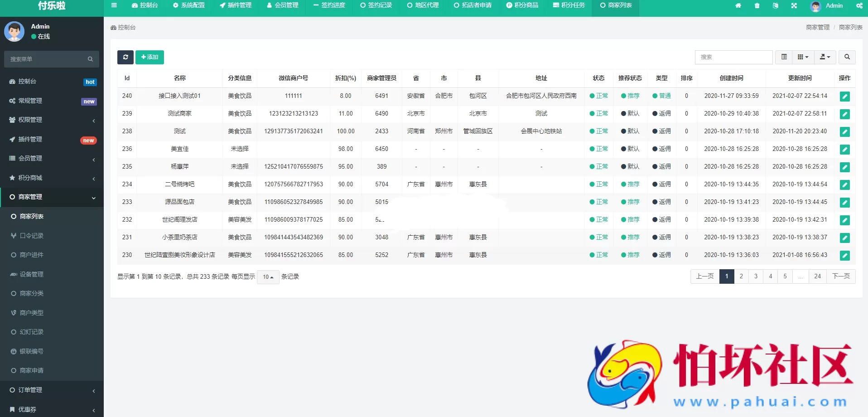Switch to the 签约记录 top tab
The width and height of the screenshot is (868, 417).
(376, 6)
